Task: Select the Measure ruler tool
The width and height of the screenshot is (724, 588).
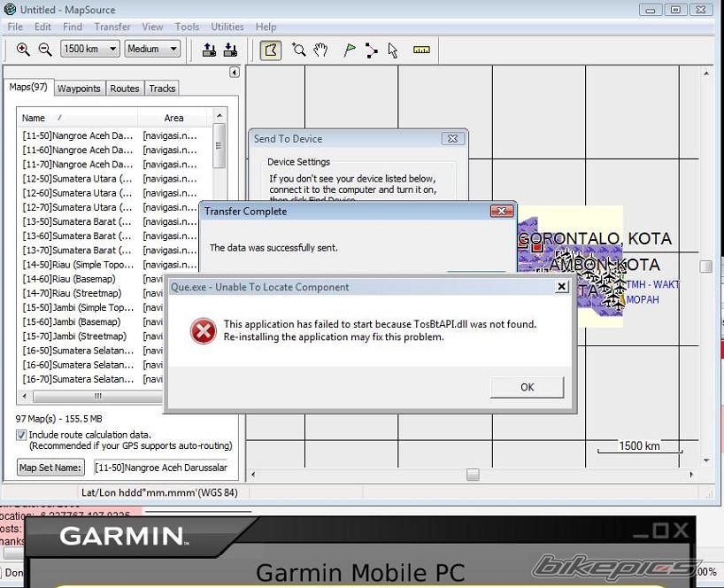Action: tap(421, 50)
